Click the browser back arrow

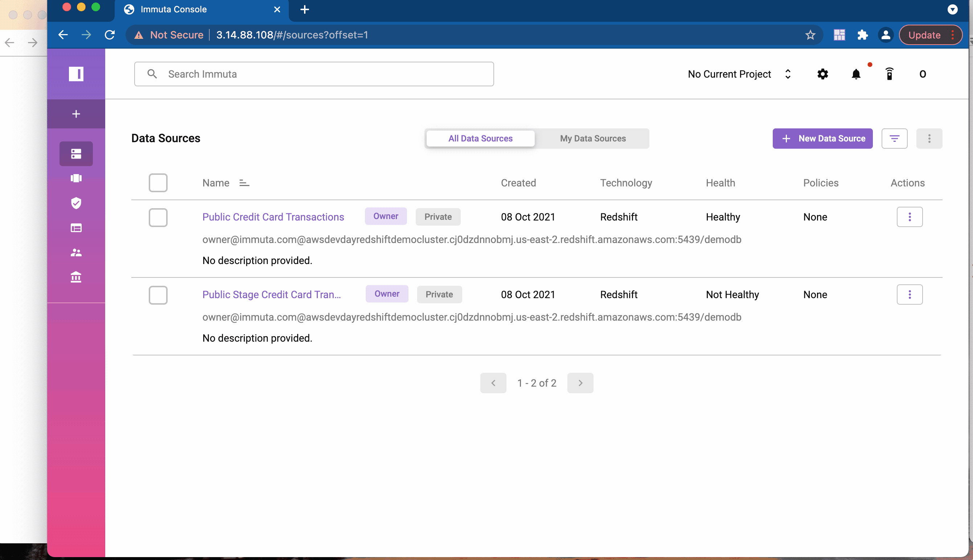point(63,35)
